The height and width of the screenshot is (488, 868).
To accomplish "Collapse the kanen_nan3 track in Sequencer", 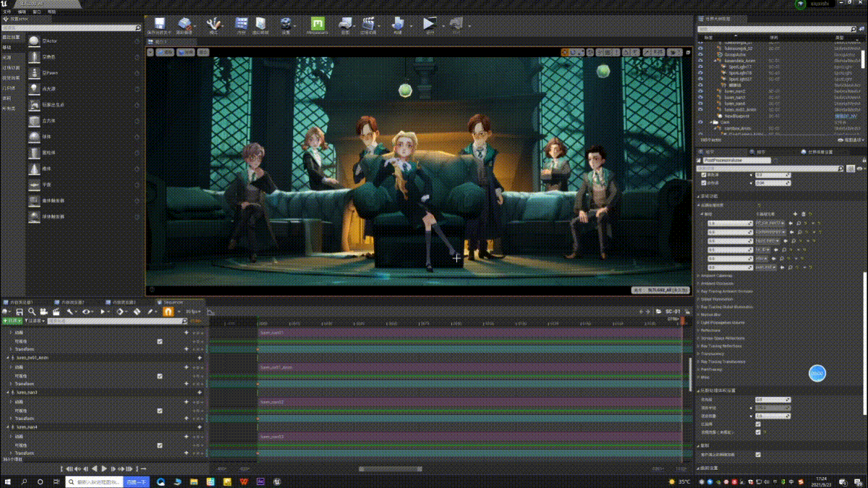I will click(x=8, y=392).
